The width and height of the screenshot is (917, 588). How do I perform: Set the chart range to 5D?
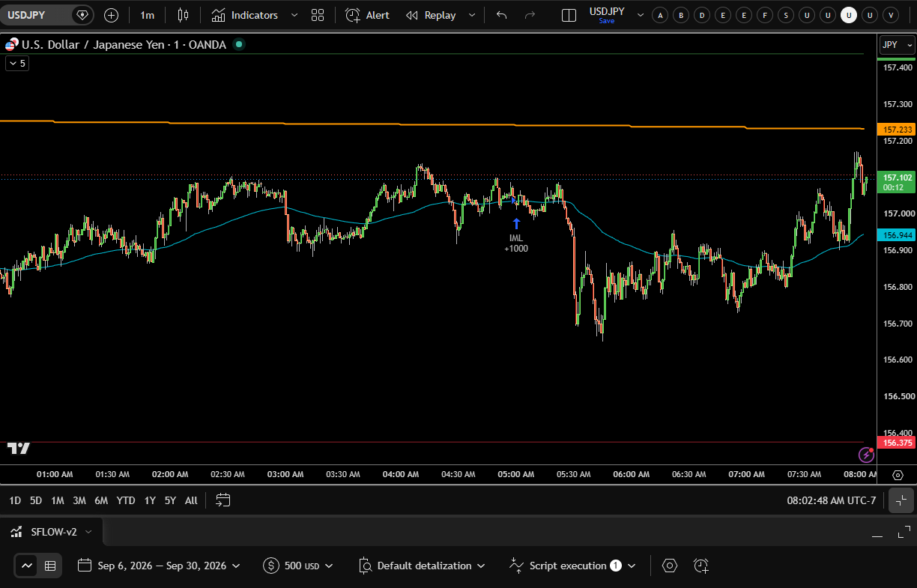click(x=36, y=500)
